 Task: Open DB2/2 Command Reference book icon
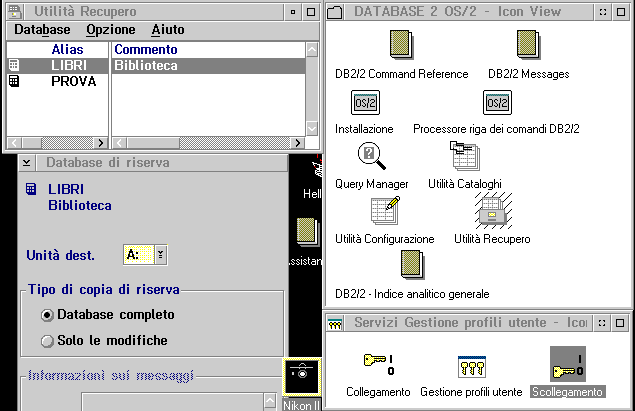pyautogui.click(x=401, y=45)
